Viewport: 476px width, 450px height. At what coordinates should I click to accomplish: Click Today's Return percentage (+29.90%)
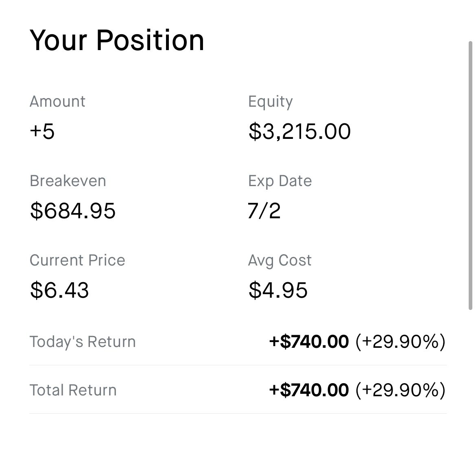tap(400, 342)
